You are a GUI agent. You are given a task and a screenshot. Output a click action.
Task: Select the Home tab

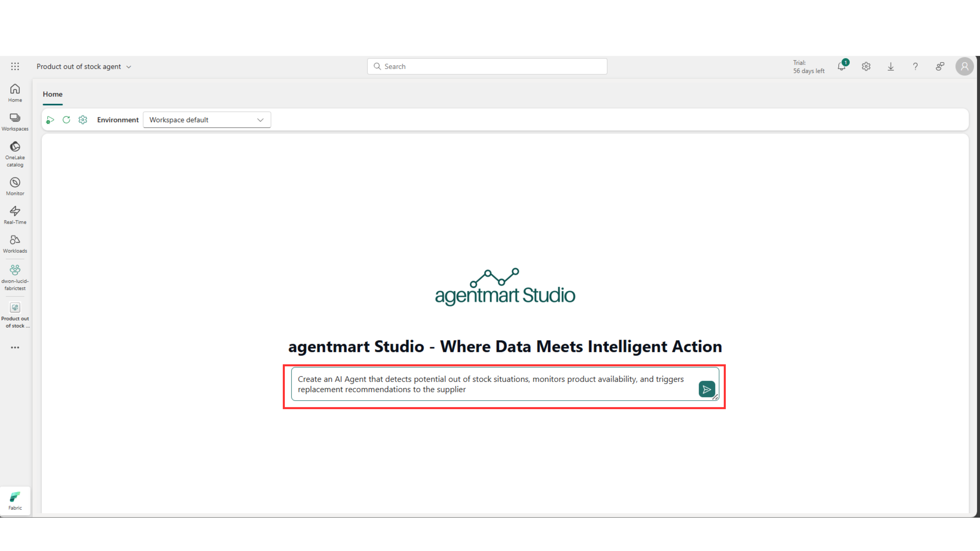coord(52,94)
